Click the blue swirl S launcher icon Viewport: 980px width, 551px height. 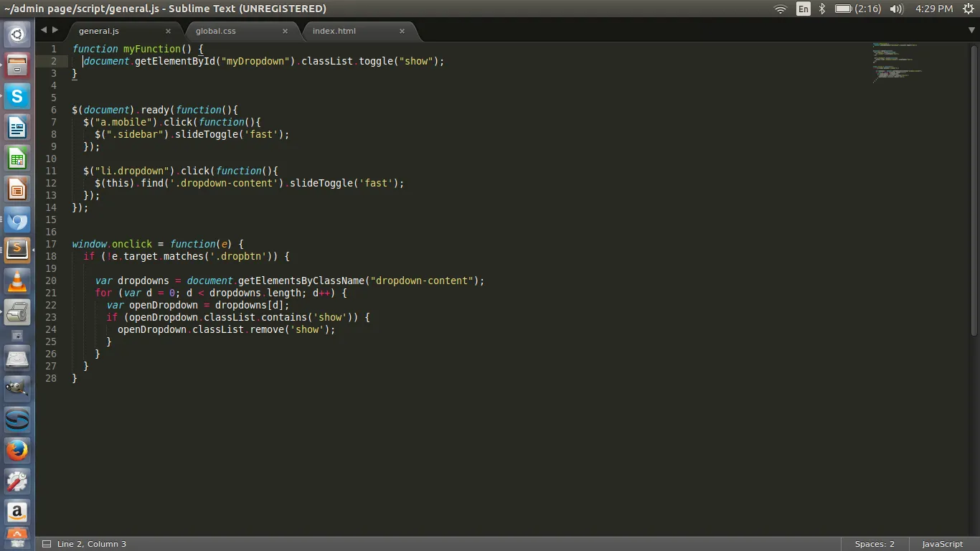(17, 420)
